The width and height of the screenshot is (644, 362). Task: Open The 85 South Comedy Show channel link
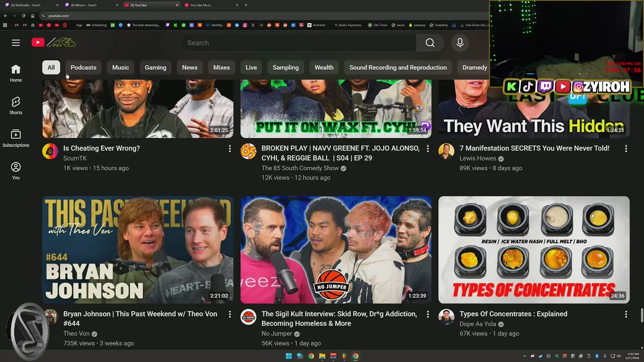click(x=300, y=168)
